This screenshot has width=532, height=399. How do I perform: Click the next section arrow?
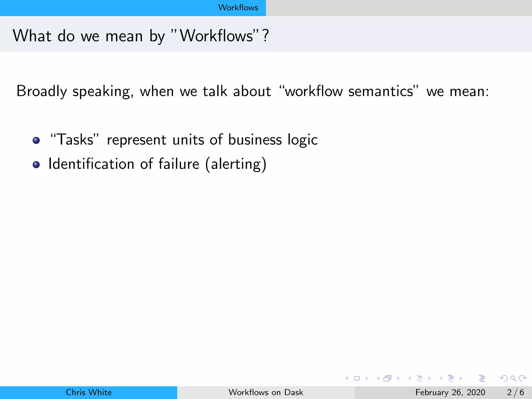[x=461, y=378]
